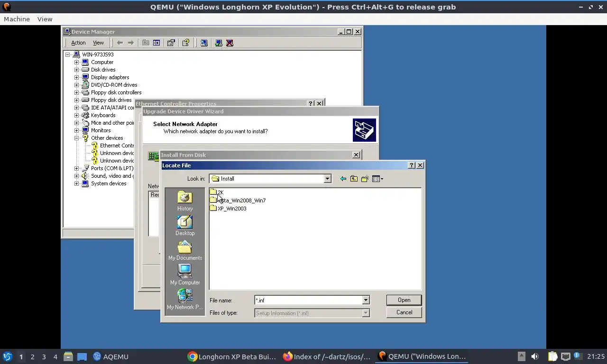
Task: Select the System devices tree item
Action: point(109,183)
